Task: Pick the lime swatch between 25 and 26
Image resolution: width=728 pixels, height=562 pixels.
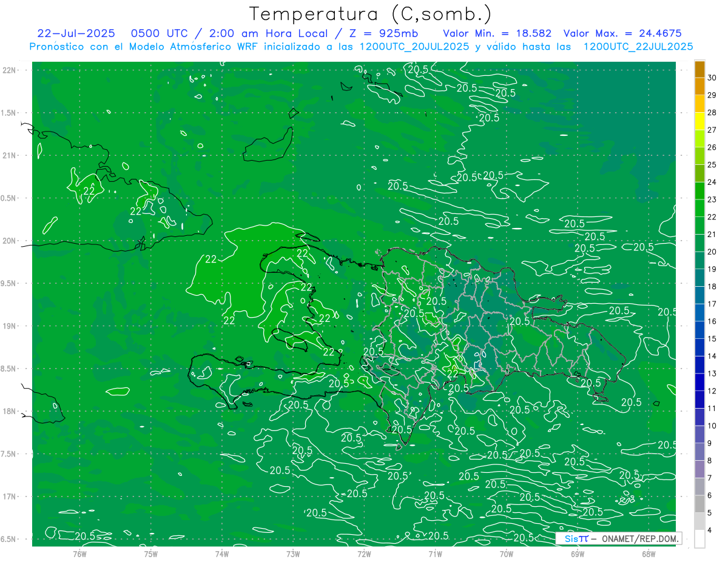Action: pyautogui.click(x=699, y=156)
